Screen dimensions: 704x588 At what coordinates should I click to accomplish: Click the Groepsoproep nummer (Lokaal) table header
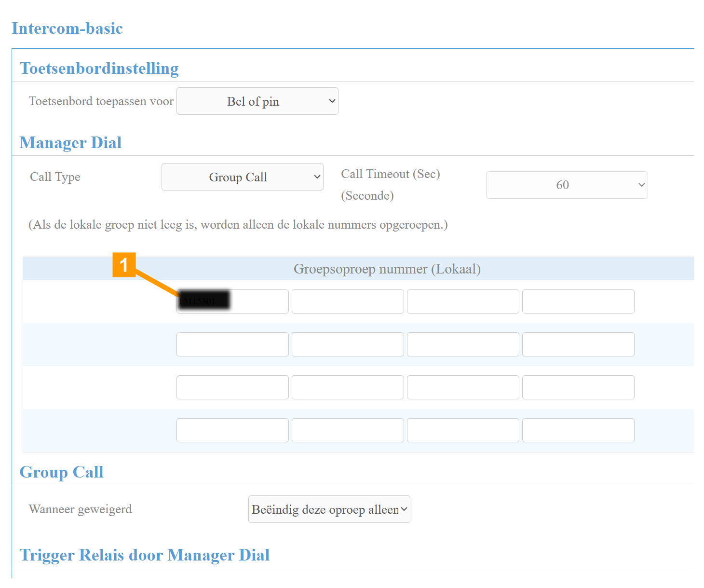tap(387, 269)
